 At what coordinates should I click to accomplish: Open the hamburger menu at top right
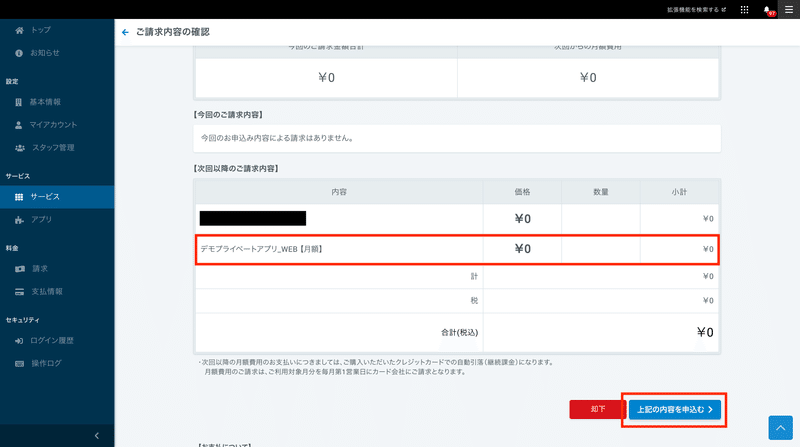789,10
